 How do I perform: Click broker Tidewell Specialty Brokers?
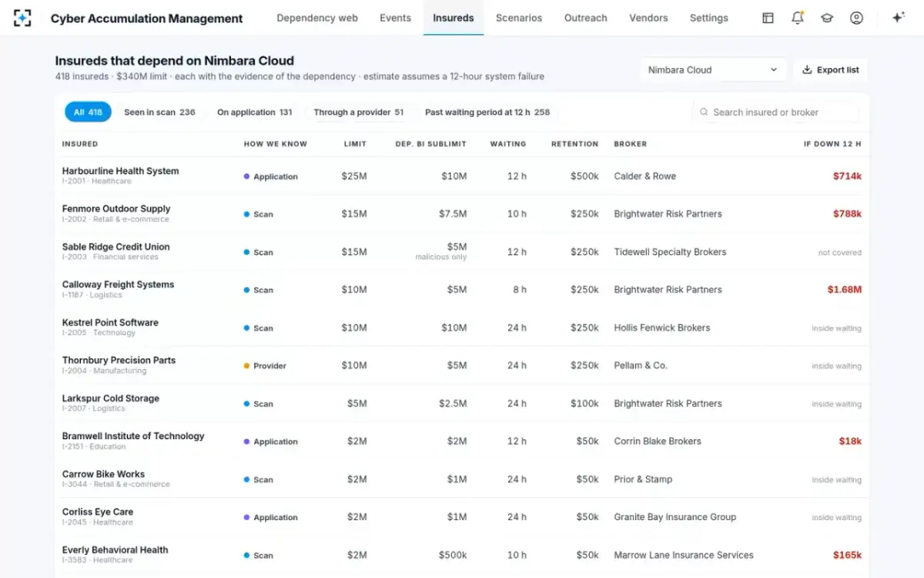[670, 252]
